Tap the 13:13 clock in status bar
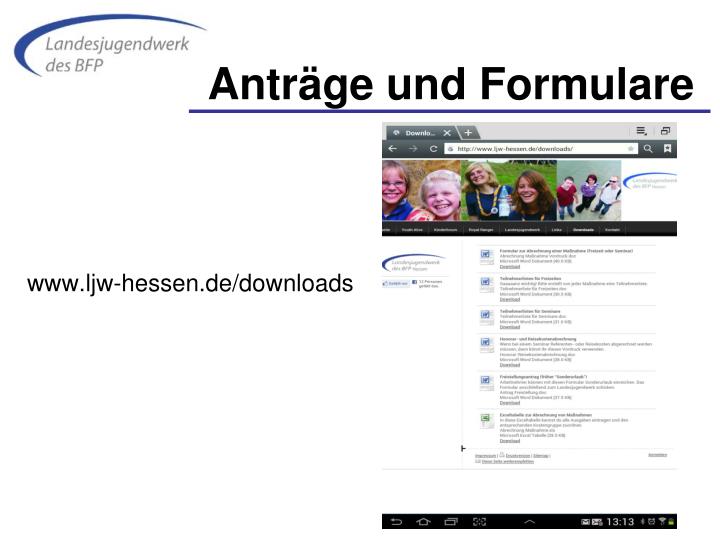 point(620,522)
